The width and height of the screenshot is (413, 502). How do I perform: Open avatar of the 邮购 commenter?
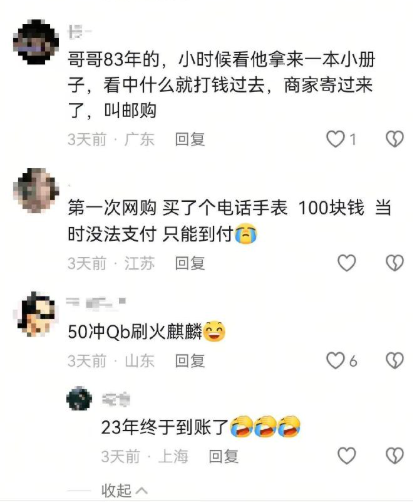tap(36, 42)
